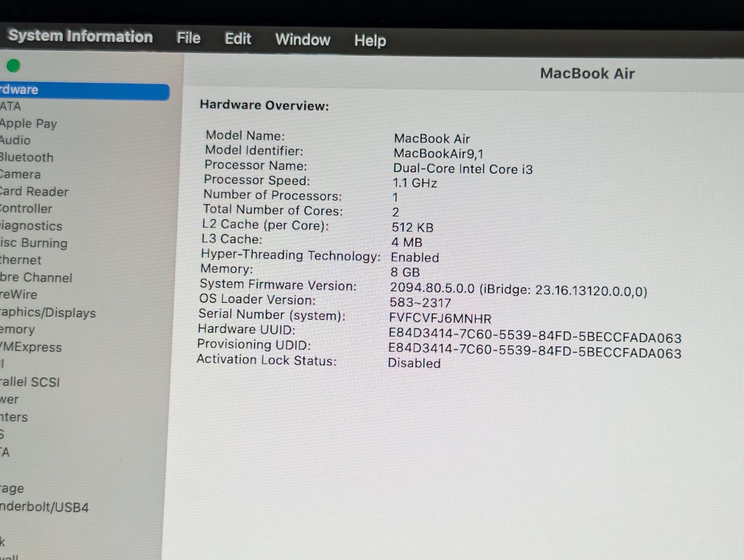Open the System Information app menu
Screen dimensions: 744x560
80,36
